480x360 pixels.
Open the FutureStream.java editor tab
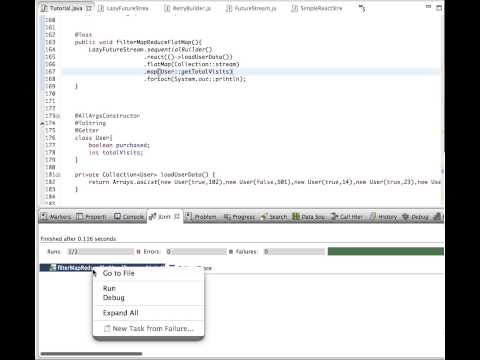click(x=251, y=8)
